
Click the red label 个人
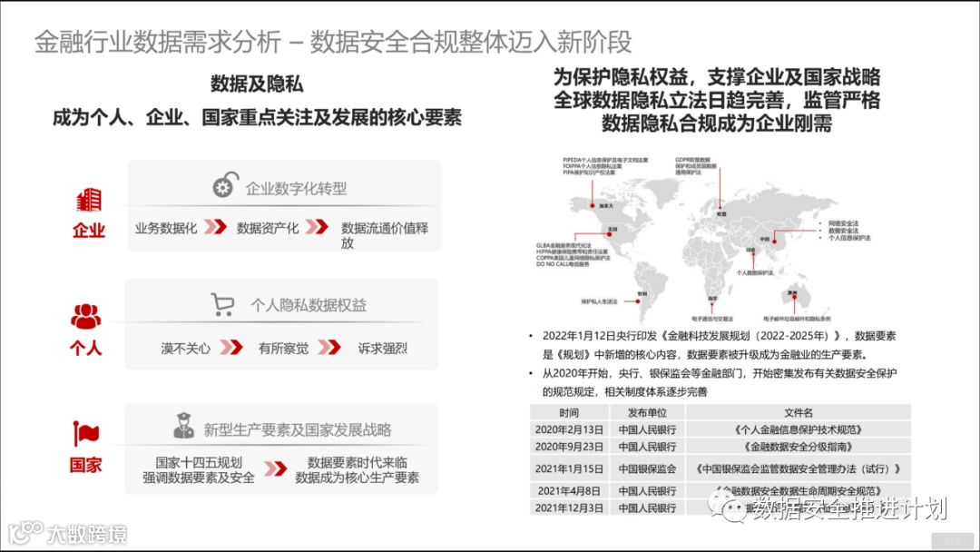[85, 348]
